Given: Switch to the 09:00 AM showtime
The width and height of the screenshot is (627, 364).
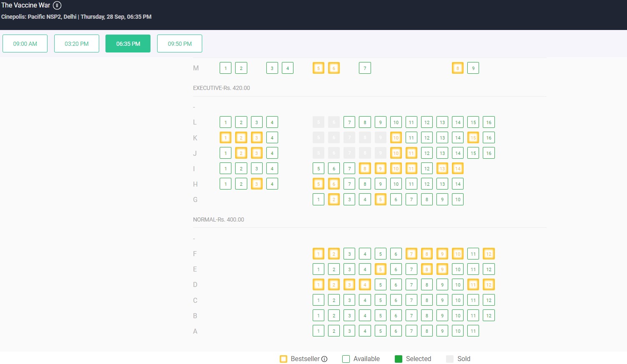Looking at the screenshot, I should (25, 44).
